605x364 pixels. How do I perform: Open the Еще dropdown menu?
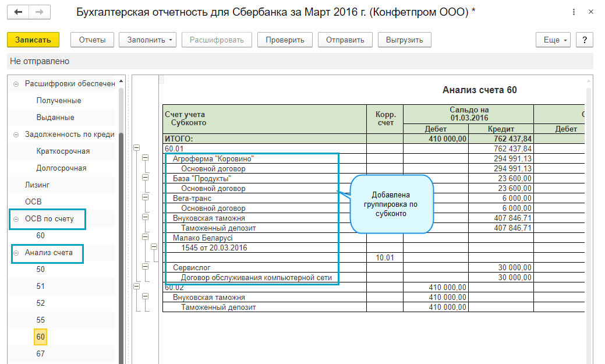click(x=553, y=40)
